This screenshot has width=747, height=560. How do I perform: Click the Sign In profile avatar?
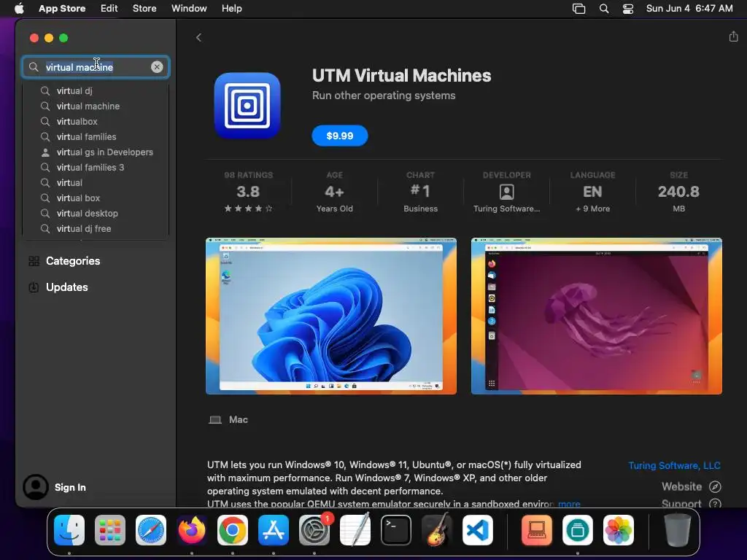click(35, 486)
